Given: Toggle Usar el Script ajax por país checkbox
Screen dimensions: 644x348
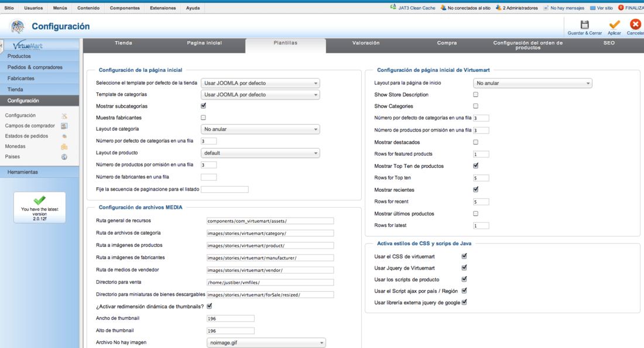Looking at the screenshot, I should tap(464, 291).
